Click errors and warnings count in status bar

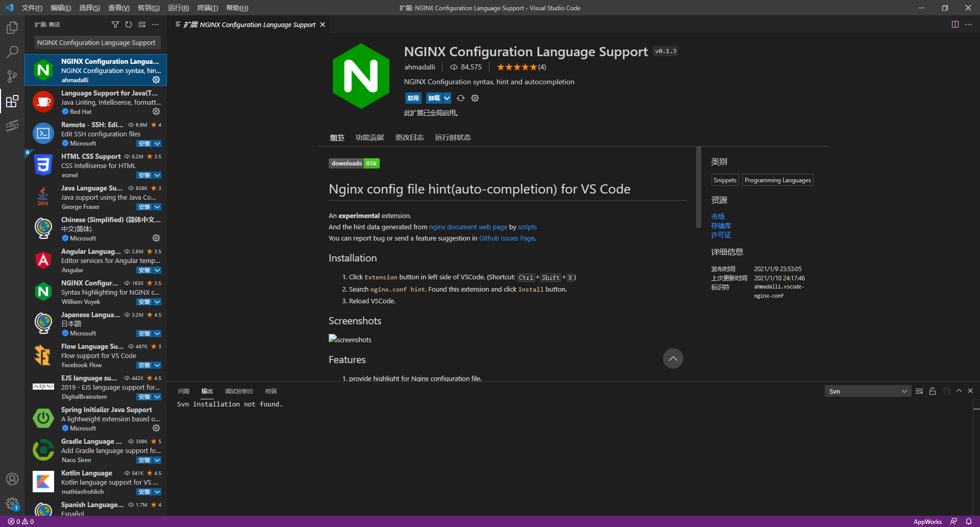coord(21,521)
